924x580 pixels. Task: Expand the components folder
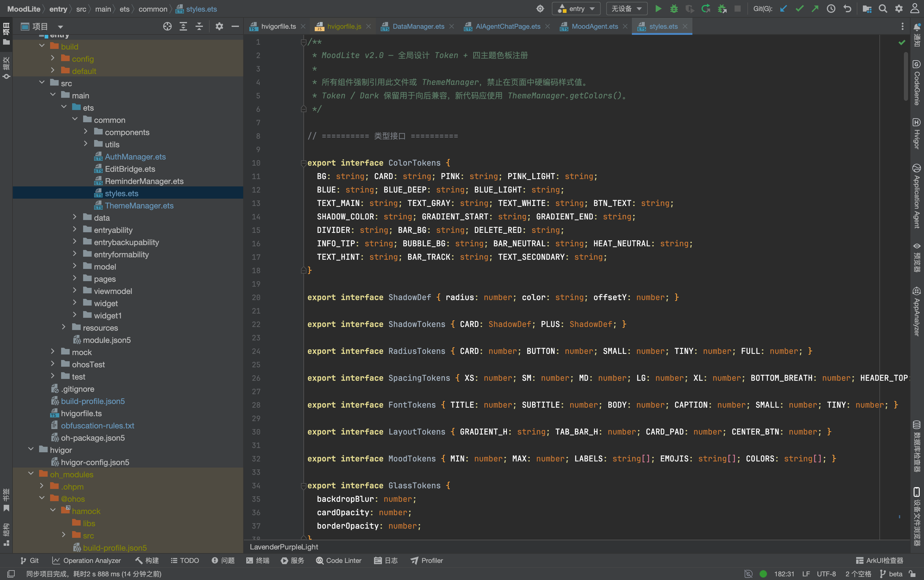click(86, 132)
